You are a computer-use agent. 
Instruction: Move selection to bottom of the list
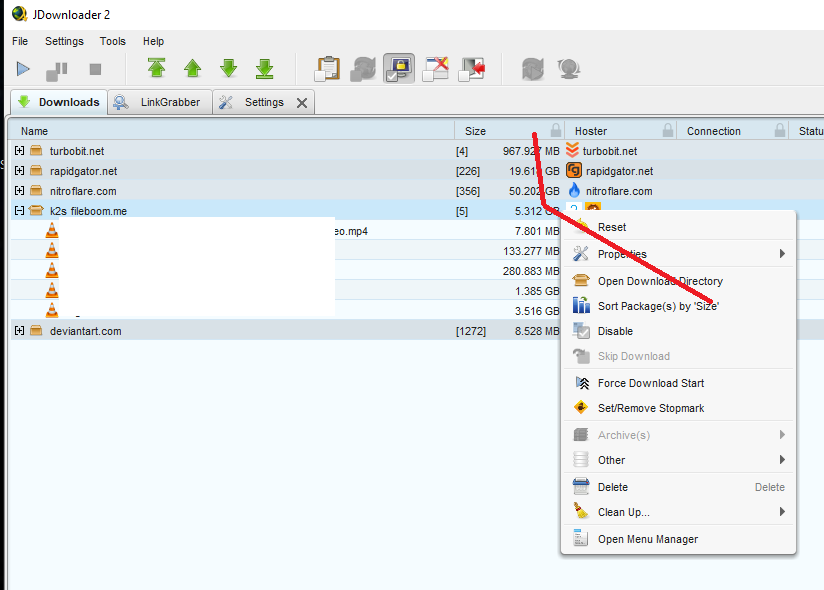pyautogui.click(x=264, y=68)
